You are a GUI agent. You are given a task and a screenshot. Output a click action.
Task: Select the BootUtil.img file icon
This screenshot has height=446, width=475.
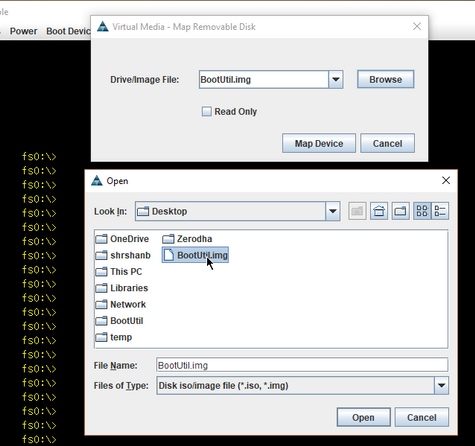click(169, 255)
